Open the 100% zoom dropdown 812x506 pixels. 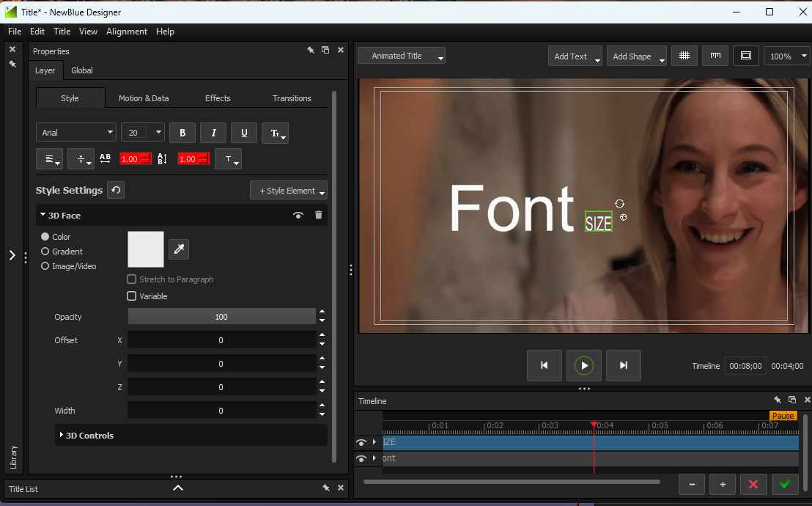pyautogui.click(x=787, y=56)
